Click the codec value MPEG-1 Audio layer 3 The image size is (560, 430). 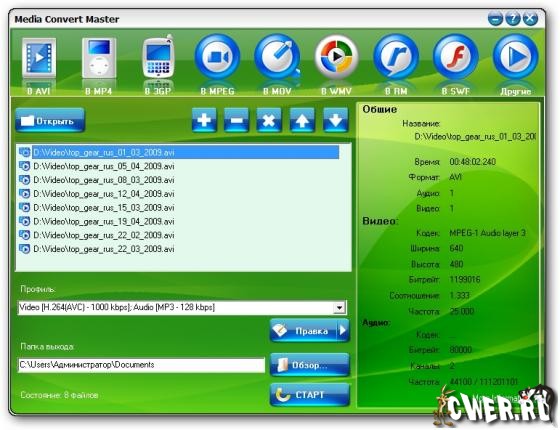[x=487, y=233]
